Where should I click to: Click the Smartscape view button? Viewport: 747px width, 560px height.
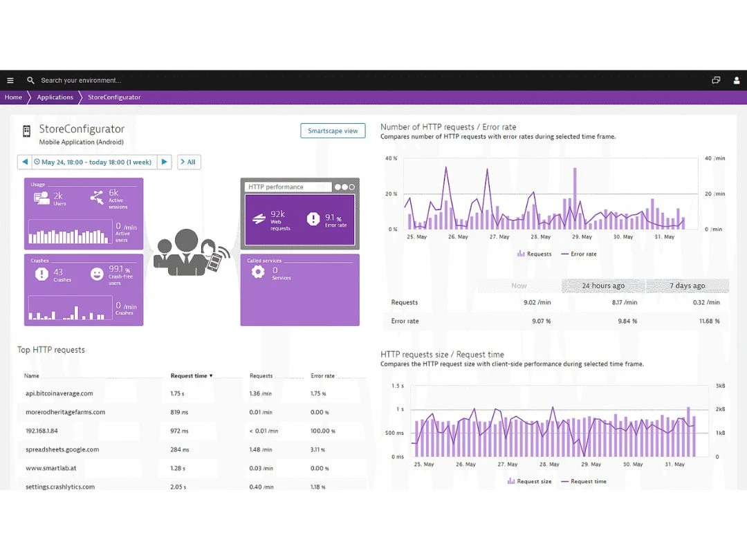click(x=333, y=131)
